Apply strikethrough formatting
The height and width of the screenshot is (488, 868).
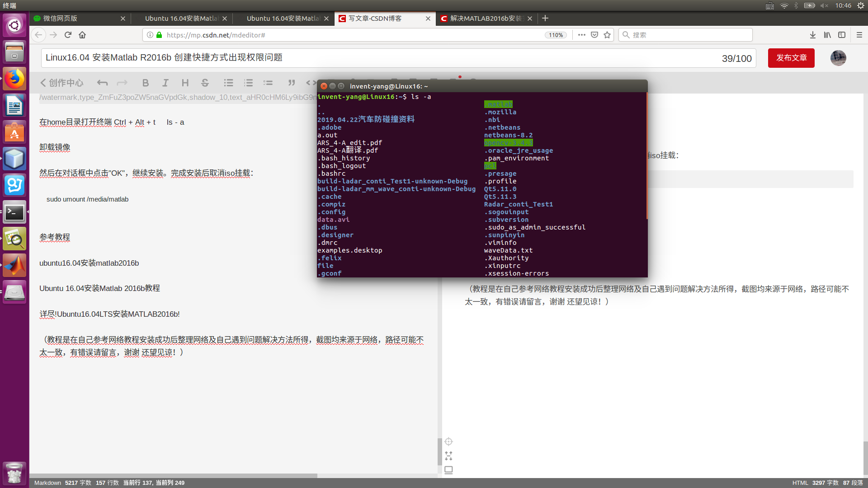205,83
